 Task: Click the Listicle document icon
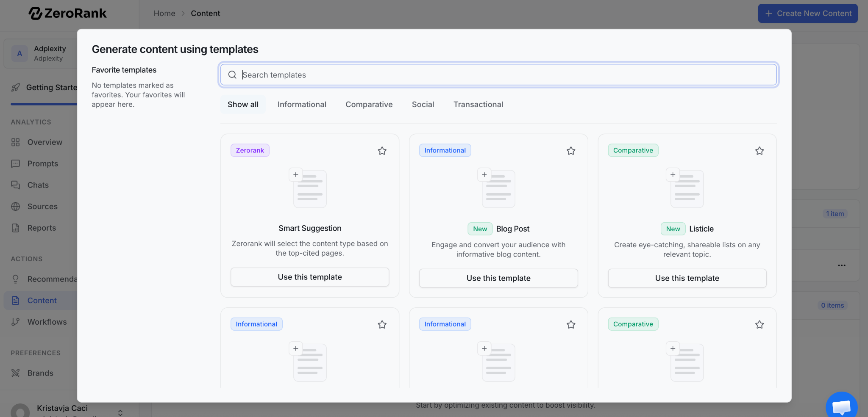click(685, 188)
